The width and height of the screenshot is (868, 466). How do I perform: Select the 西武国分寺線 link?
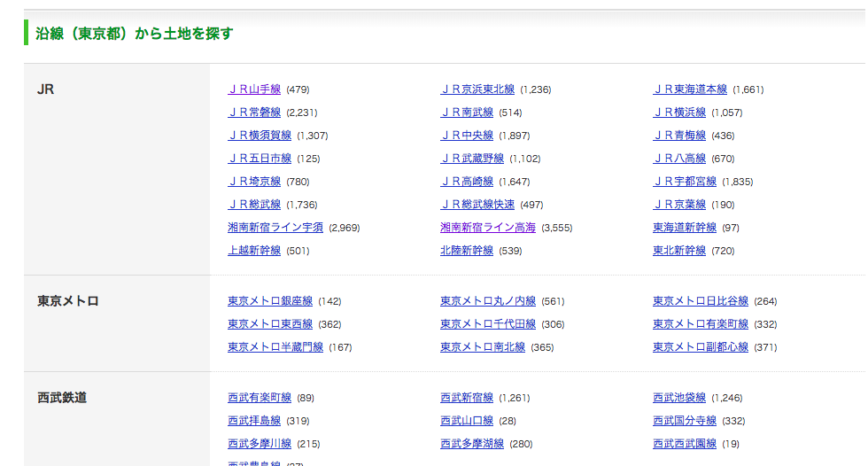click(x=685, y=421)
